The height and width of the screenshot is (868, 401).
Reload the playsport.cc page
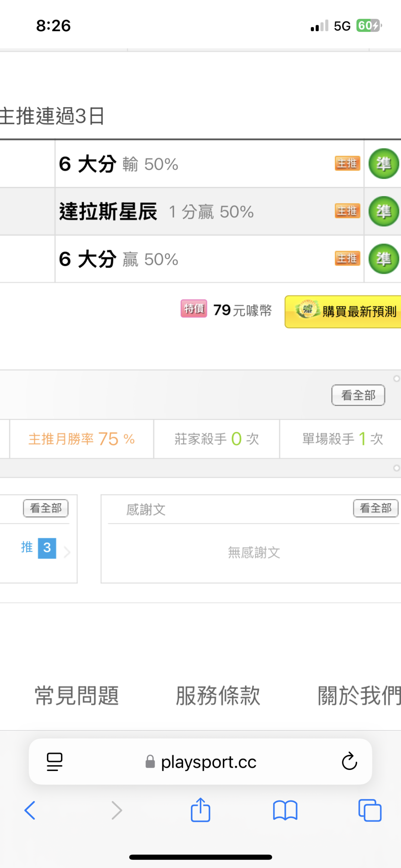tap(349, 761)
